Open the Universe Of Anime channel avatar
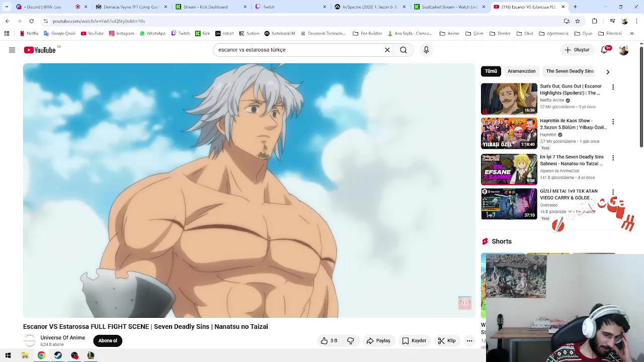644x362 pixels. click(x=30, y=341)
